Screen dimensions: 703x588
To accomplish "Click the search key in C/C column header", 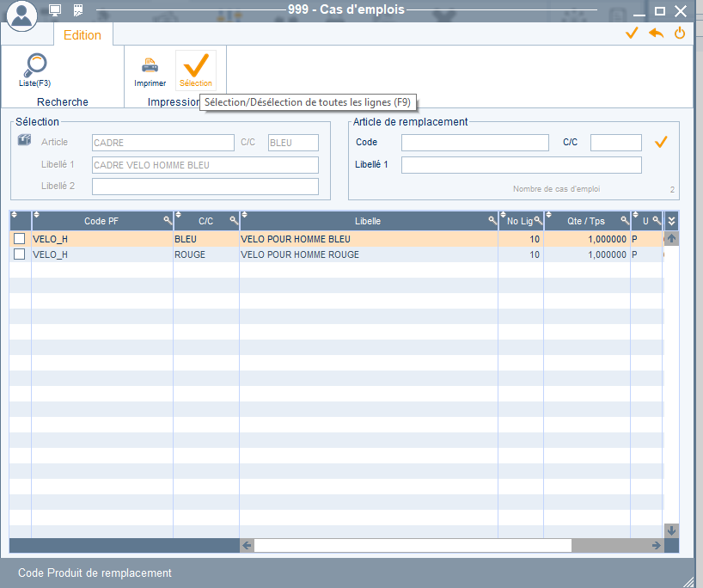I will pyautogui.click(x=234, y=220).
